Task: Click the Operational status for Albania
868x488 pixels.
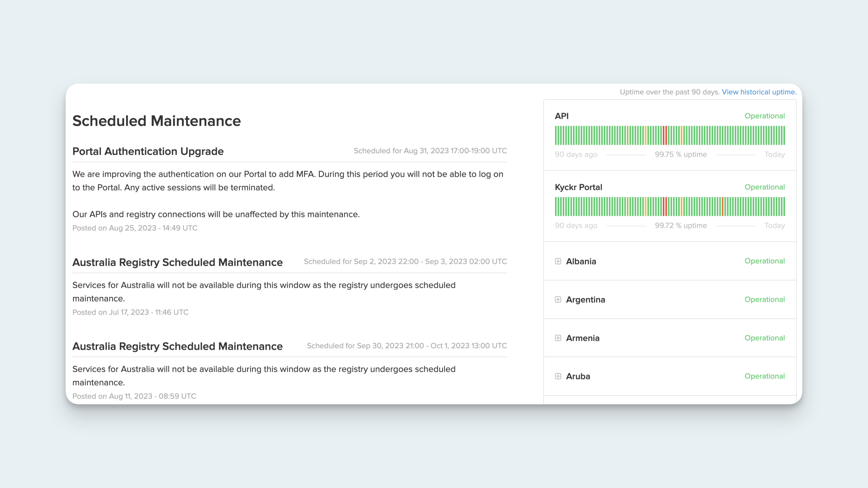Action: tap(764, 261)
